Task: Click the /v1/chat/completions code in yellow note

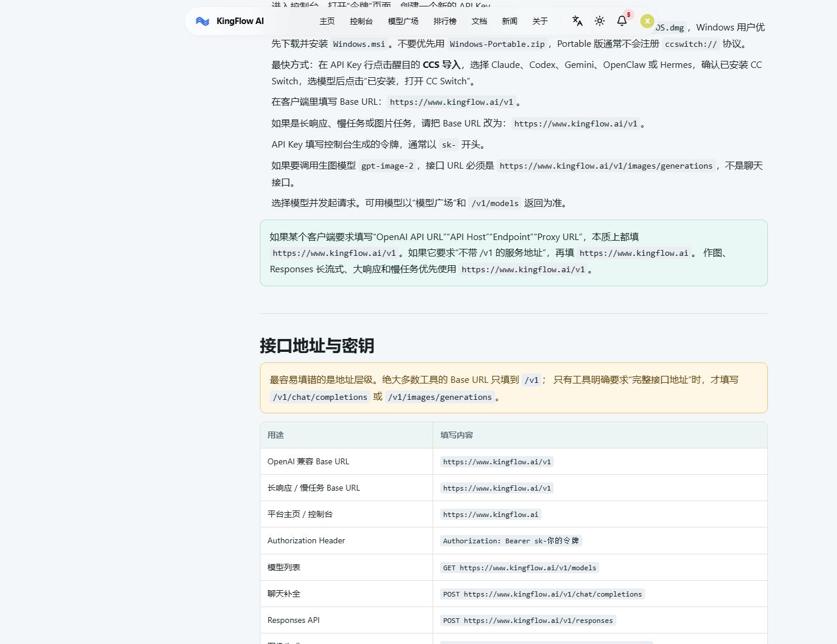Action: (x=320, y=397)
